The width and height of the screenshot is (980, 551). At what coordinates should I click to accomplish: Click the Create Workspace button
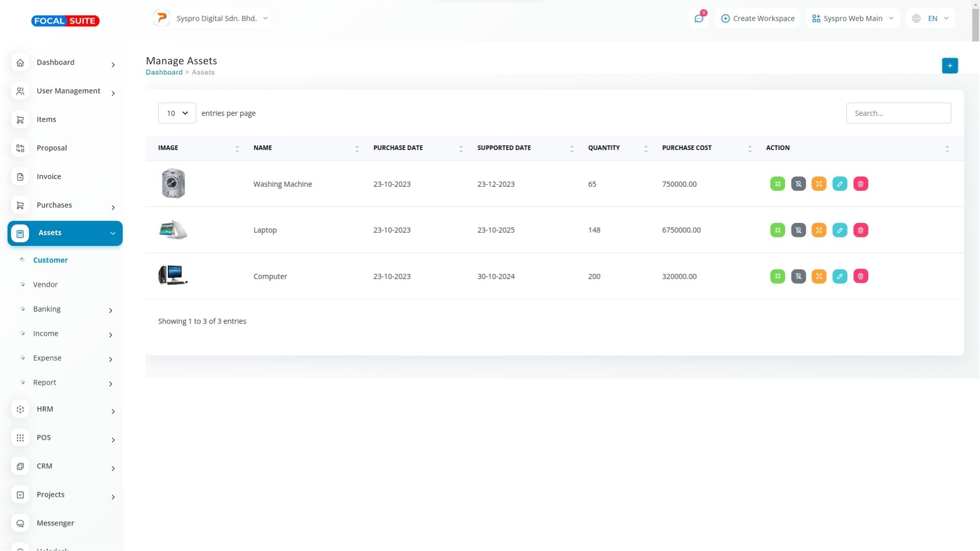tap(757, 18)
